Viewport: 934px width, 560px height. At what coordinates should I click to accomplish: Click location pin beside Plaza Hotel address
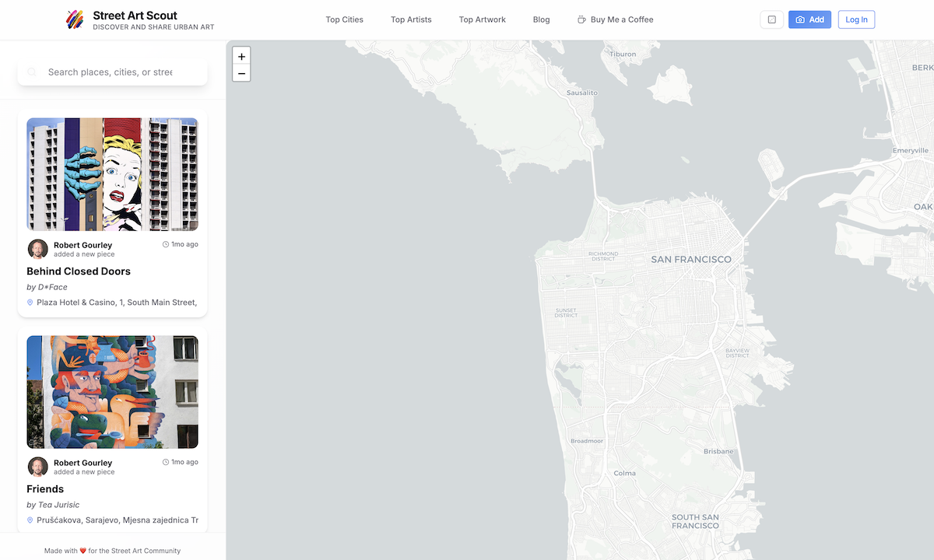tap(30, 303)
